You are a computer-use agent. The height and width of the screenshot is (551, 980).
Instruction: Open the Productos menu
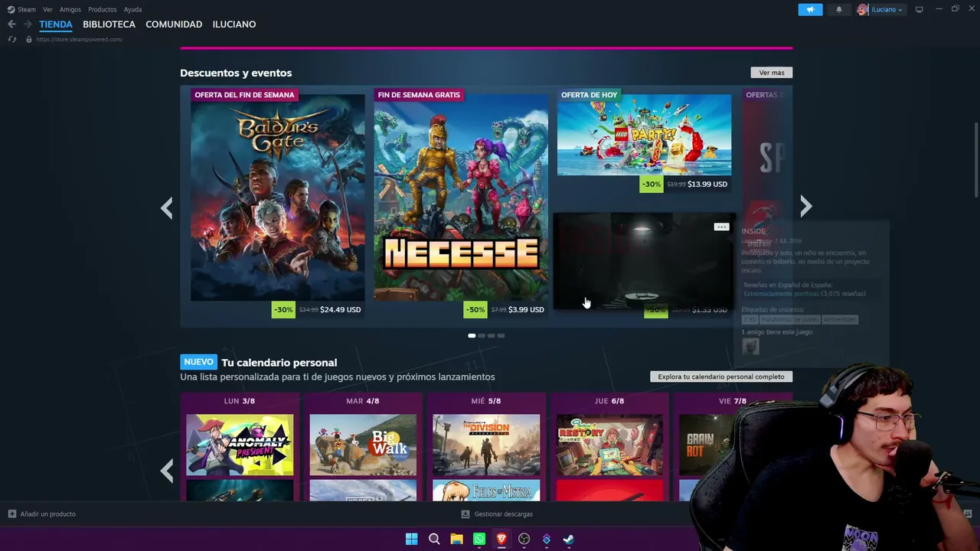[x=103, y=9]
